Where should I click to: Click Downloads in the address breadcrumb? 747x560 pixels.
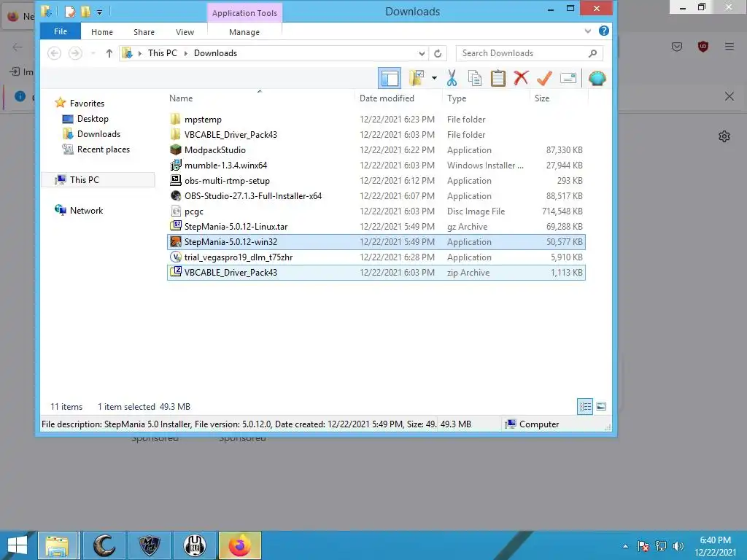(x=215, y=52)
